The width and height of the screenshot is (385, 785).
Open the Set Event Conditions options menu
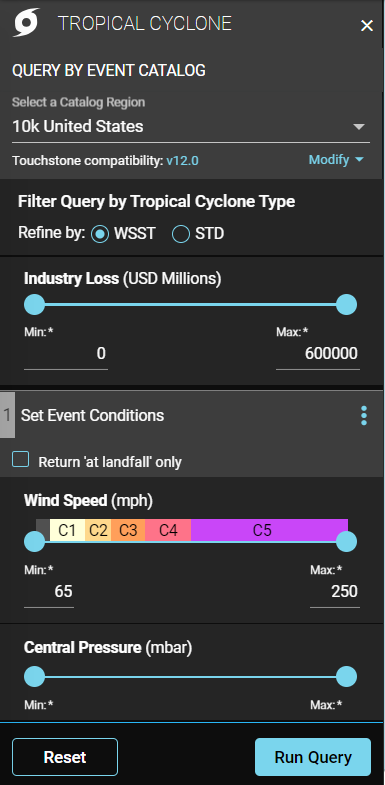click(364, 416)
